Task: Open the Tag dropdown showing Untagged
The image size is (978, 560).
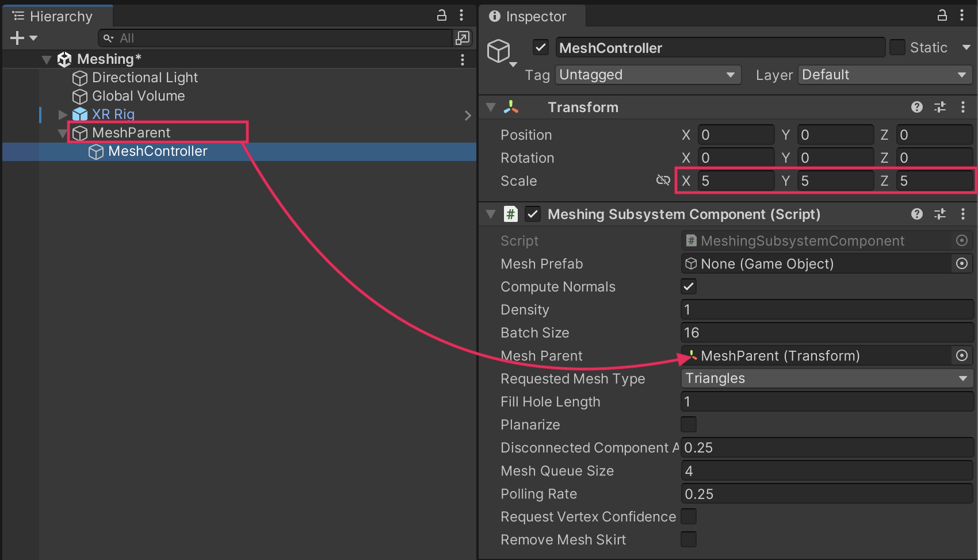Action: [x=647, y=75]
